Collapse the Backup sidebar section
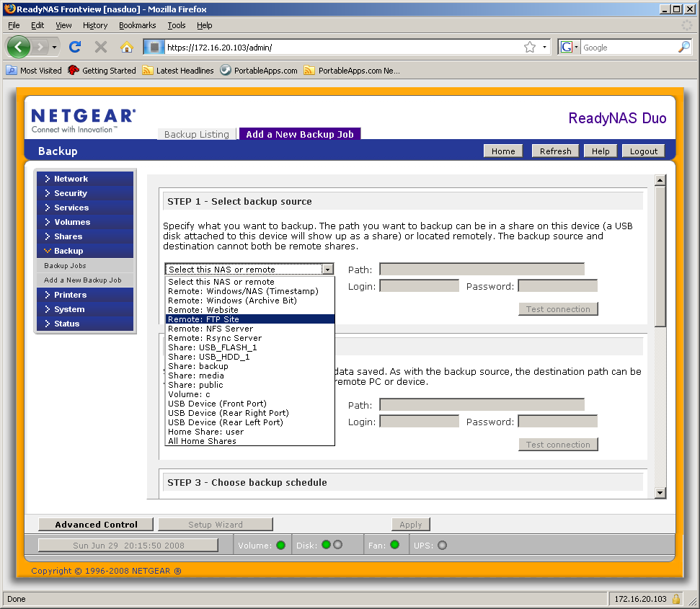Viewport: 700px width, 609px height. tap(85, 251)
